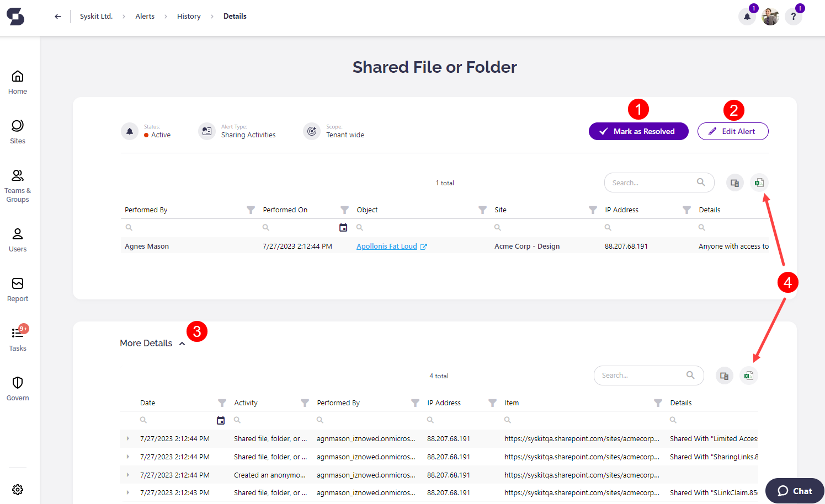Open filter dropdown for Performed By column

[251, 210]
